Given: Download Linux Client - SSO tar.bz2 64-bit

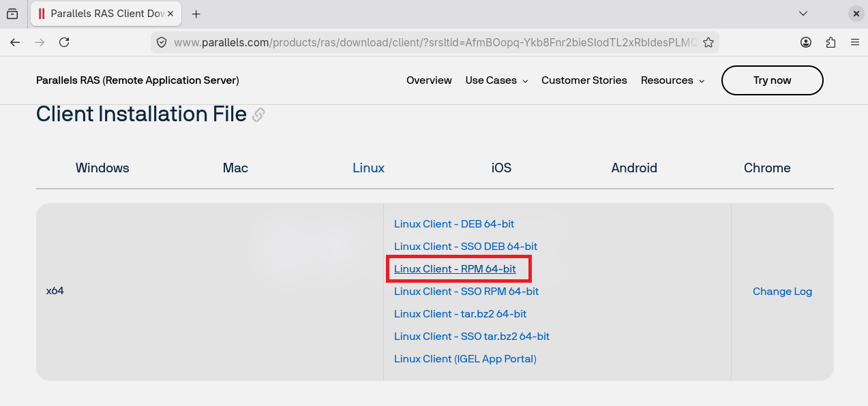Looking at the screenshot, I should click(x=472, y=337).
